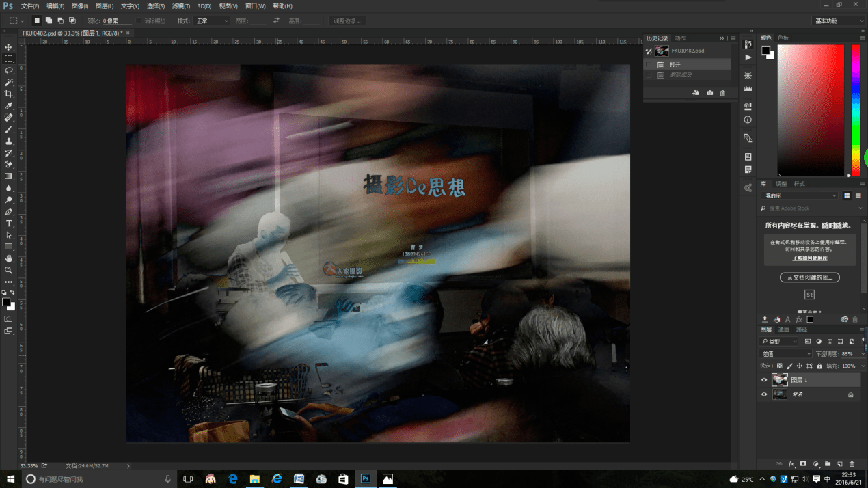Select the Eraser tool
The width and height of the screenshot is (868, 488).
9,165
